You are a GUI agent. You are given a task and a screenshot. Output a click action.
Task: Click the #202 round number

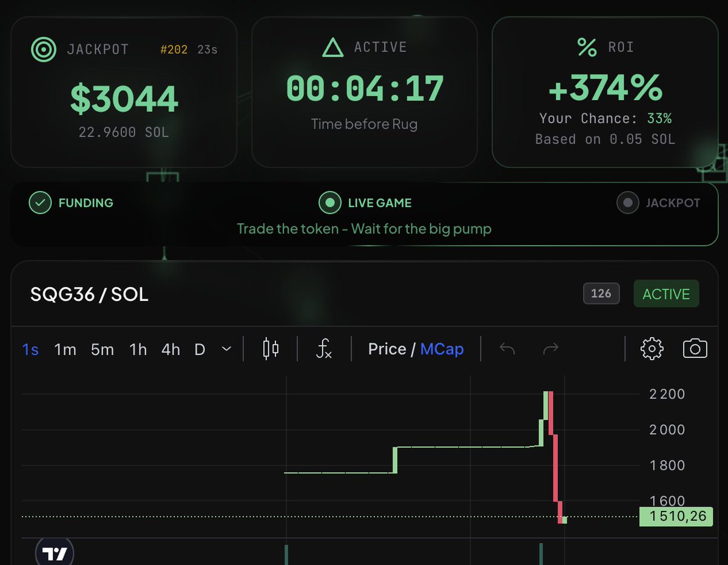[x=174, y=50]
